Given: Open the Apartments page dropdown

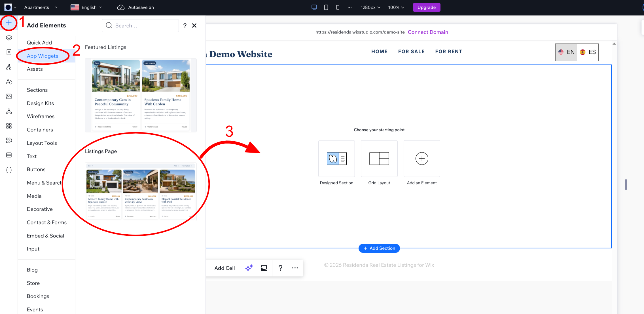Looking at the screenshot, I should pyautogui.click(x=41, y=7).
